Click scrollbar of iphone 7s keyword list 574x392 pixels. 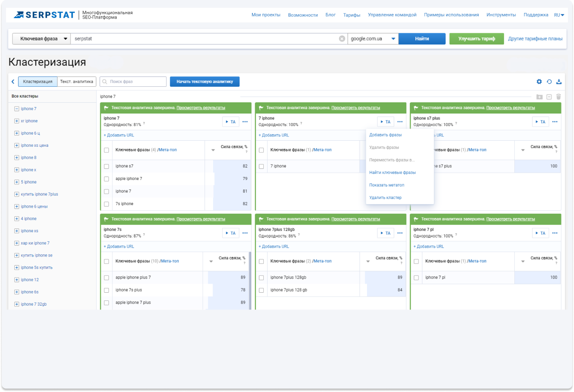pyautogui.click(x=250, y=281)
